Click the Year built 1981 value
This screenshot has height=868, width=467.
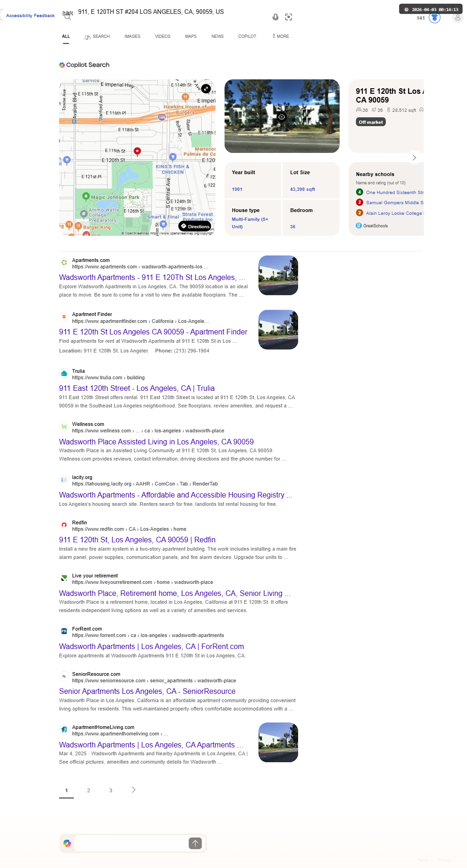coord(237,189)
